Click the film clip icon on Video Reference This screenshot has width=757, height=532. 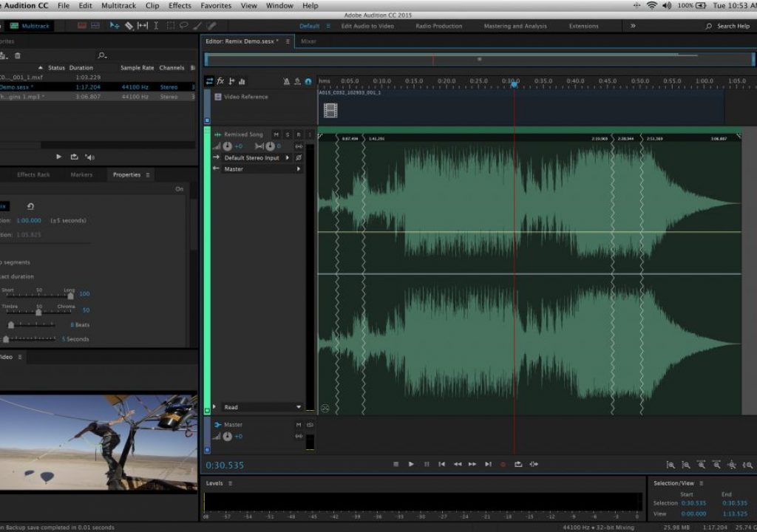click(330, 111)
